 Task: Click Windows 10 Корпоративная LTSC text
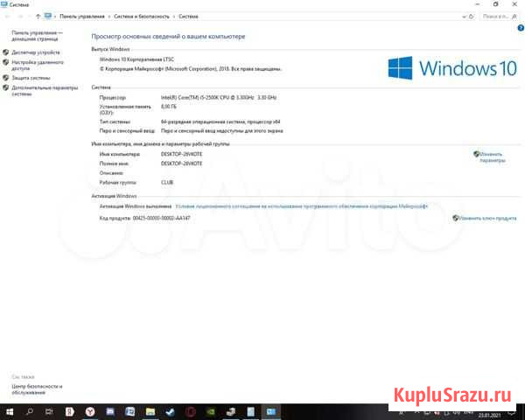pos(136,59)
